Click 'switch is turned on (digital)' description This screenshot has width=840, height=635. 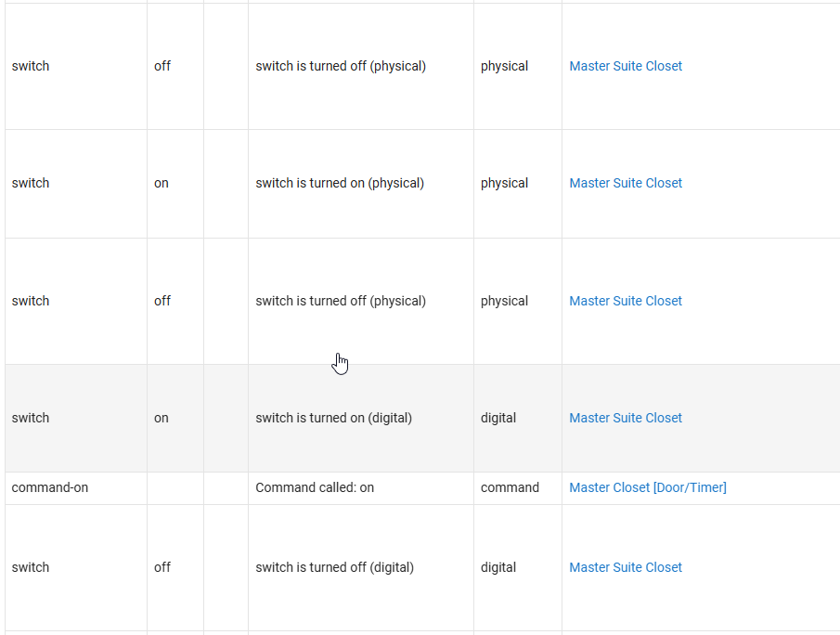(333, 418)
